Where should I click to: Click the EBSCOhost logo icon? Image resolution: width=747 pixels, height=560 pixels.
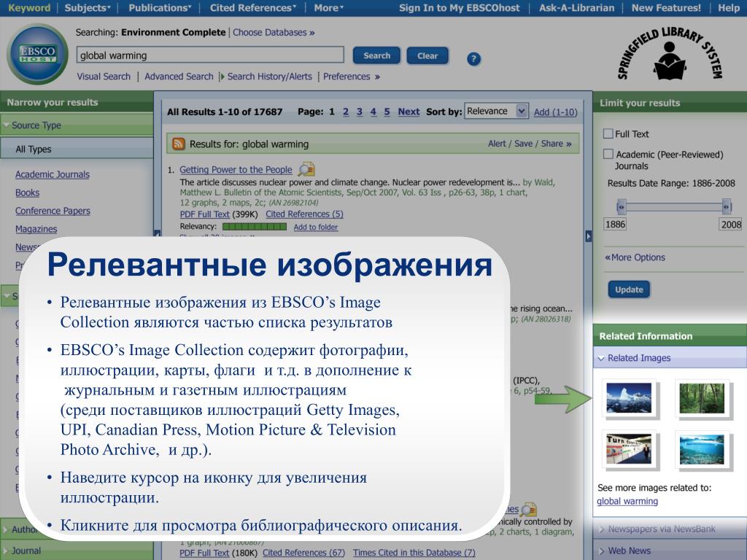31,55
